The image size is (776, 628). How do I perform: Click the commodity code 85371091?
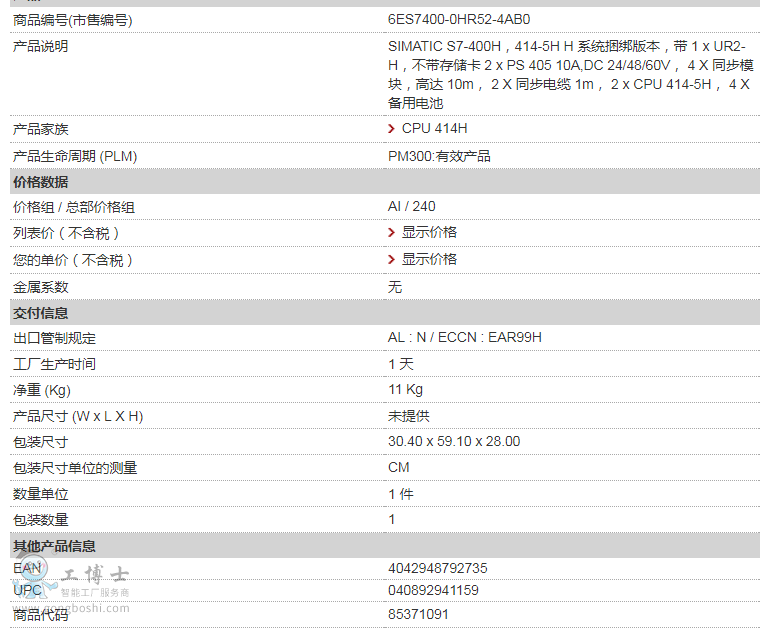[418, 614]
